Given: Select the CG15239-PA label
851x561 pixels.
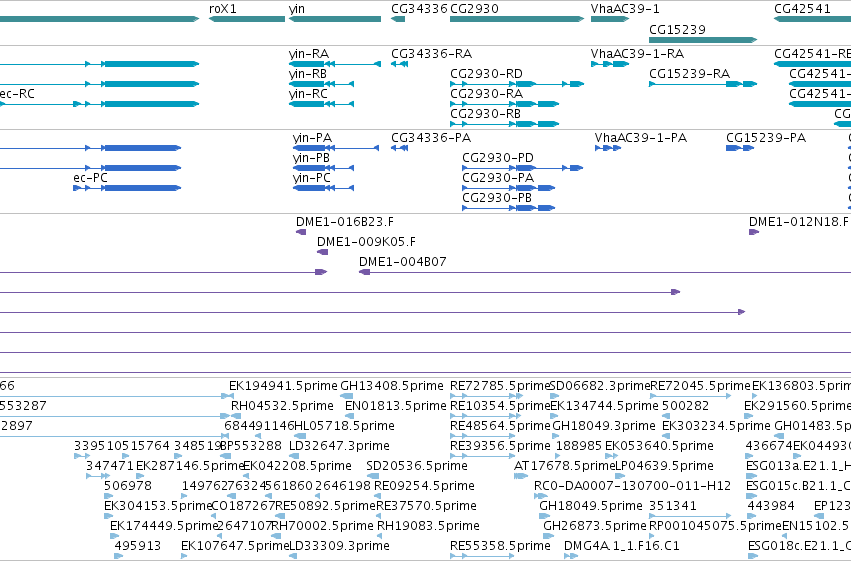Looking at the screenshot, I should click(x=766, y=138).
